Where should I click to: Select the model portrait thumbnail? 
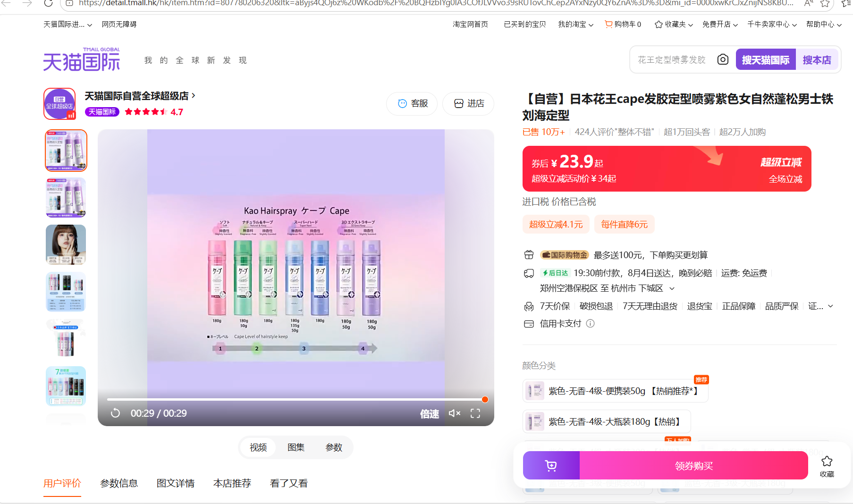coord(66,244)
